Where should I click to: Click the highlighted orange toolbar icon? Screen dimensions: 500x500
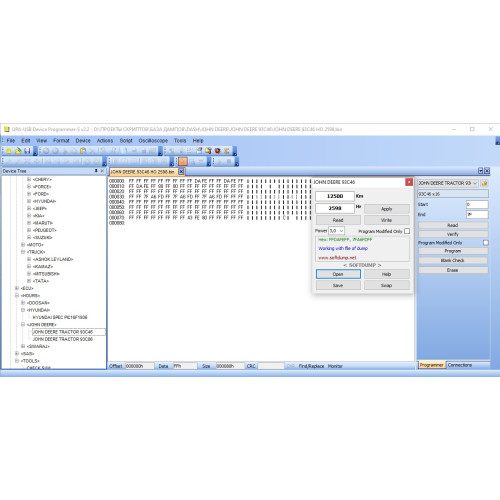pyautogui.click(x=183, y=162)
